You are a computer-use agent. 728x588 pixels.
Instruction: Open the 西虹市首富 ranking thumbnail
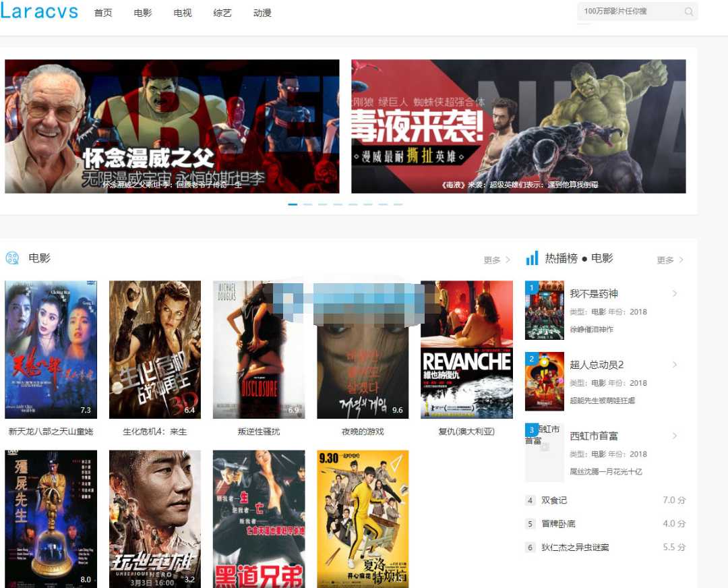(545, 452)
